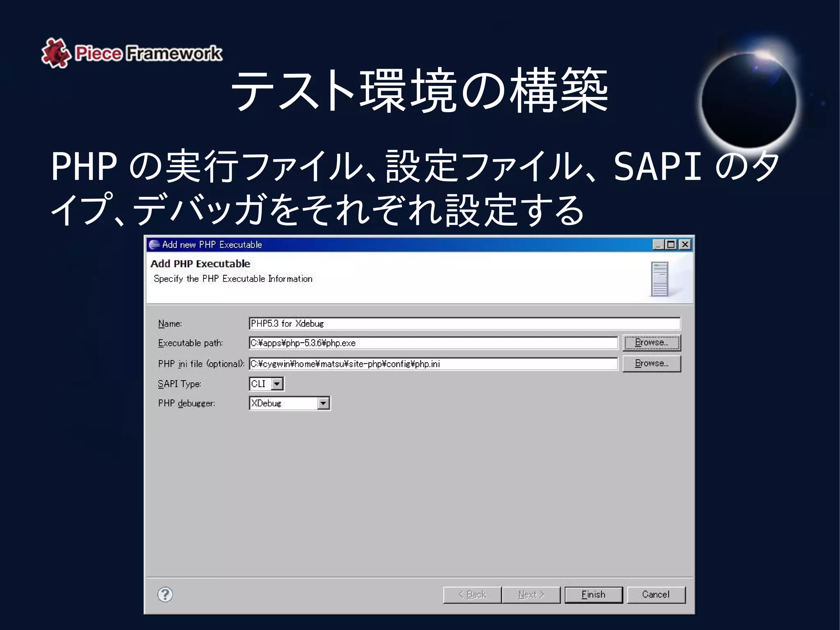
Task: Click the Executable path input field
Action: click(x=433, y=343)
